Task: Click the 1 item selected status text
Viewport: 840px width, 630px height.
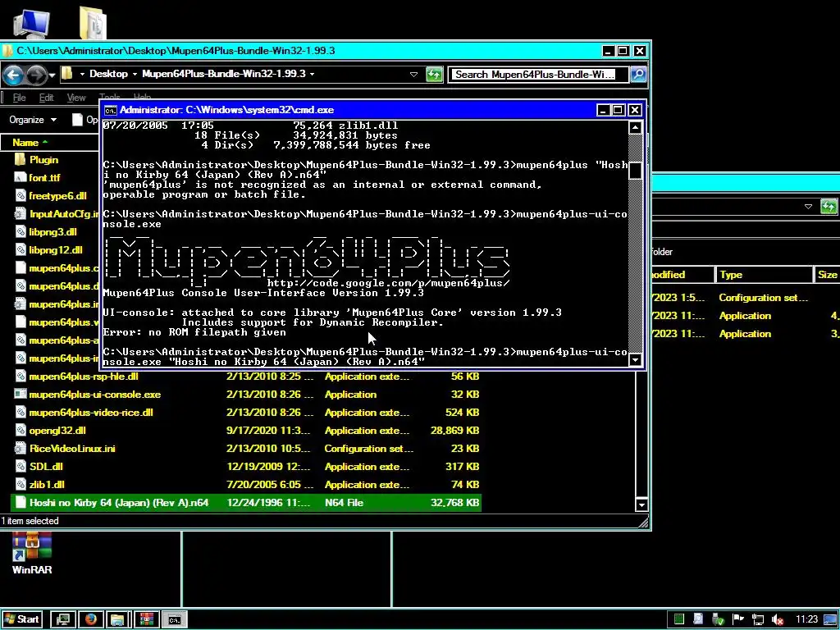Action: pyautogui.click(x=30, y=521)
